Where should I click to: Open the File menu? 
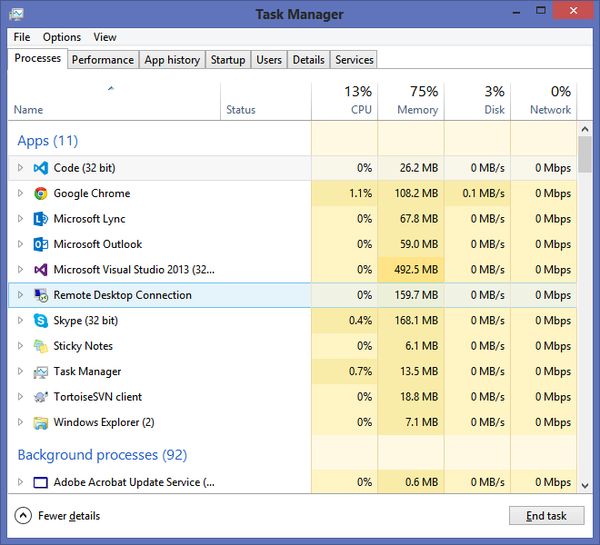22,37
